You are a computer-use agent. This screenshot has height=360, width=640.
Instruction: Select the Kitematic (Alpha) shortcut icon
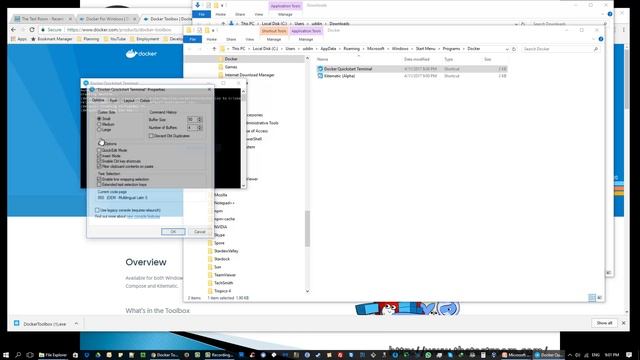click(320, 76)
